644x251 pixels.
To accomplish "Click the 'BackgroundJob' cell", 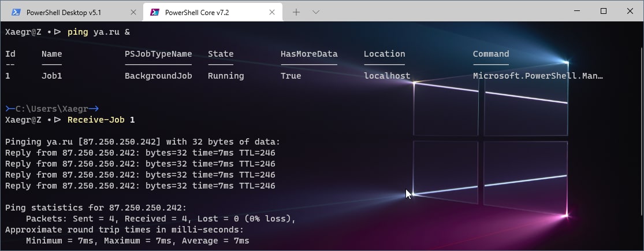I will [x=158, y=76].
